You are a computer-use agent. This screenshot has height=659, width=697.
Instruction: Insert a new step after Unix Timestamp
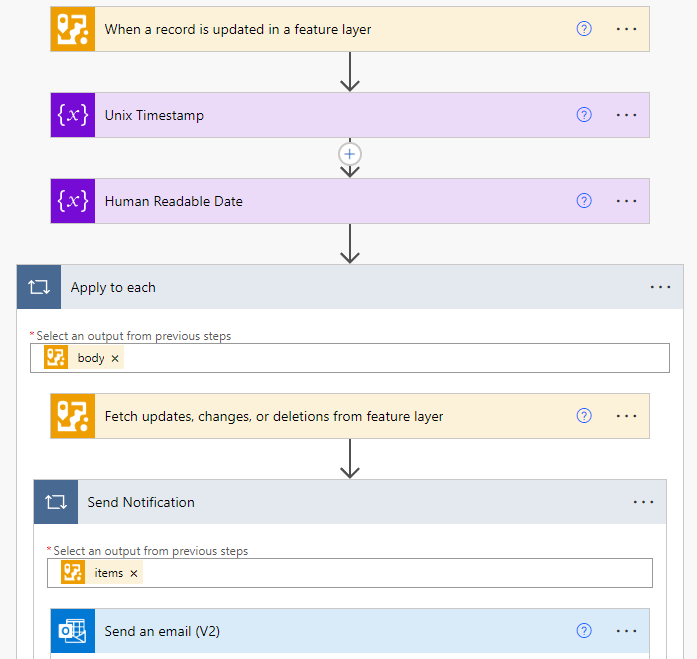[350, 154]
